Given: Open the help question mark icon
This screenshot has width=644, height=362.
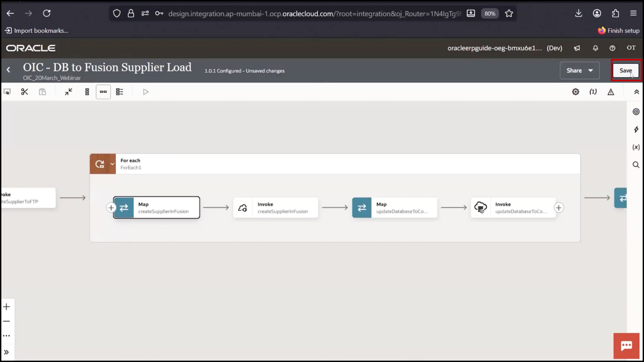Looking at the screenshot, I should (x=612, y=48).
